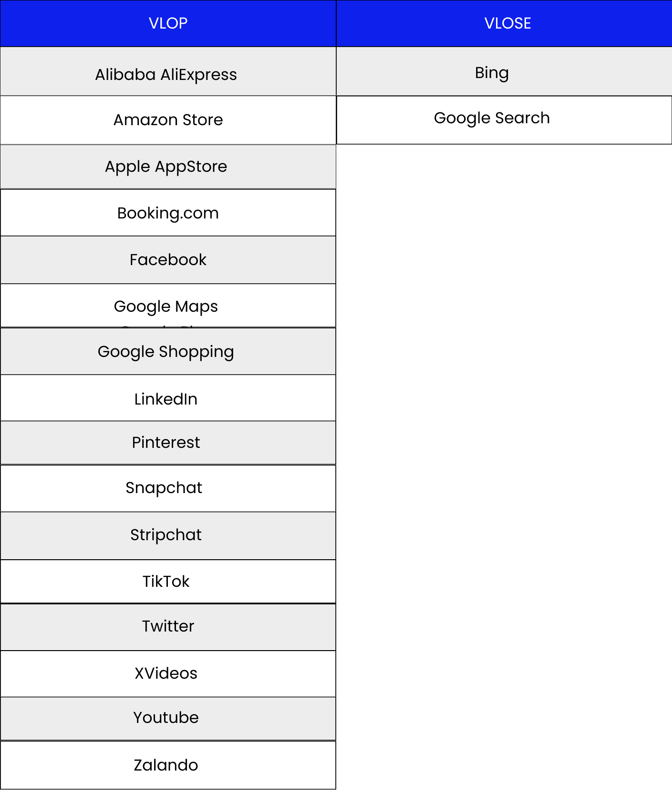The height and width of the screenshot is (801, 672).
Task: Select the Amazon Store row
Action: (168, 120)
